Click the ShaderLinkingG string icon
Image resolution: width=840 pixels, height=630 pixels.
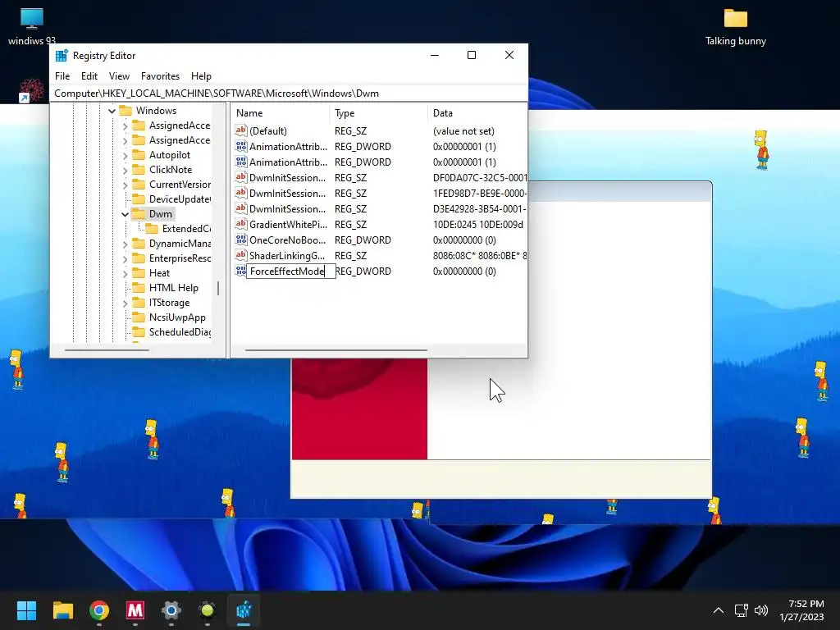[241, 256]
